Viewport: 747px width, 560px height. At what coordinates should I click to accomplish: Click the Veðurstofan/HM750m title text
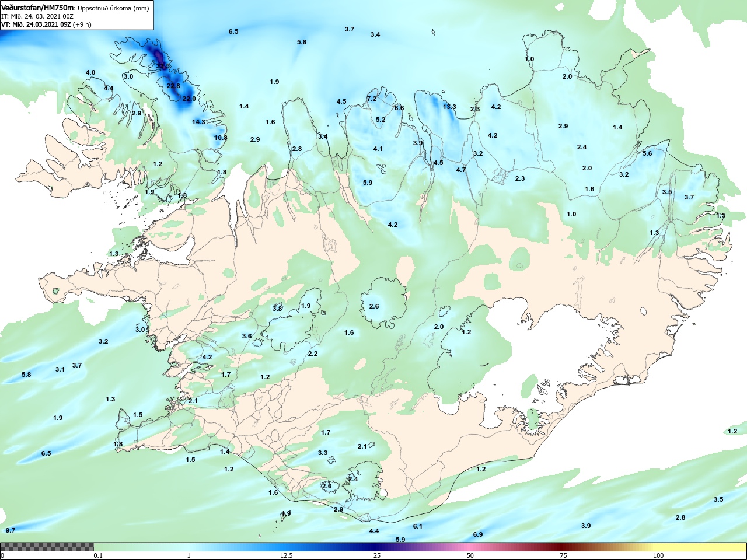click(38, 8)
